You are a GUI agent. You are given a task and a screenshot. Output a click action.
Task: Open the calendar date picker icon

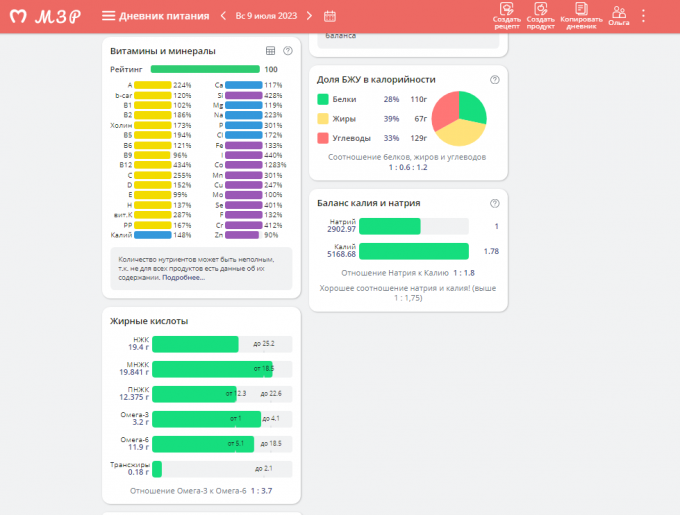[x=330, y=16]
